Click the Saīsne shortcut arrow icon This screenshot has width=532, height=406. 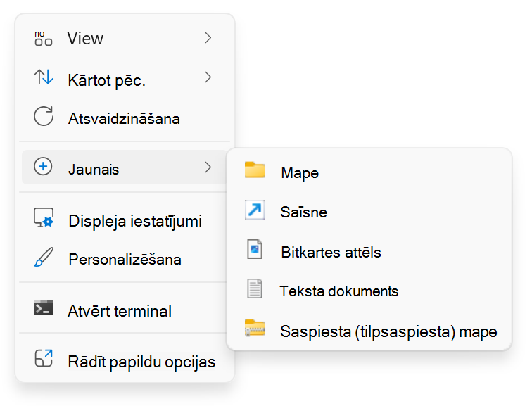[x=255, y=210]
